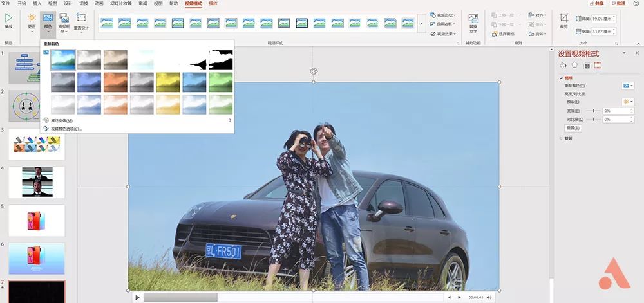Click the Align (对齐) button
The width and height of the screenshot is (644, 303).
[538, 15]
